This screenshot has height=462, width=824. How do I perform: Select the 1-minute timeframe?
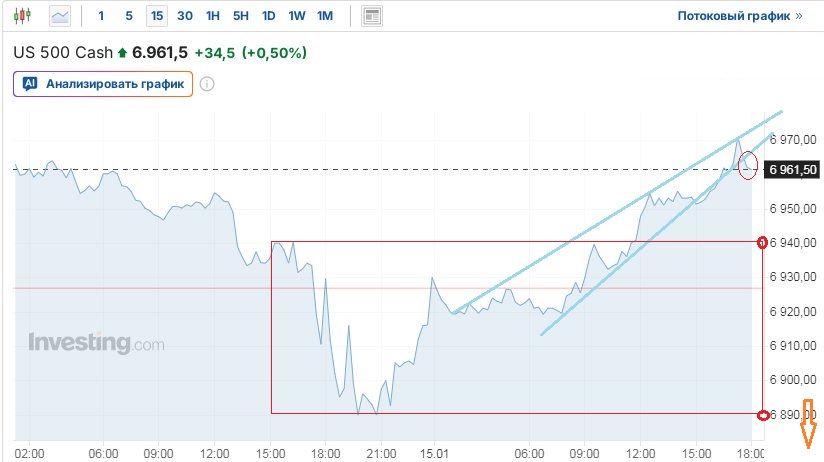pos(101,16)
